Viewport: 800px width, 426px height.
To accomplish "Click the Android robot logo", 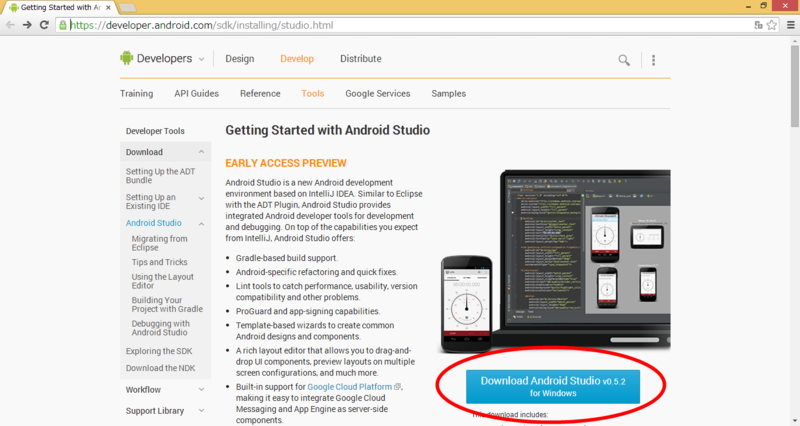I will point(127,58).
